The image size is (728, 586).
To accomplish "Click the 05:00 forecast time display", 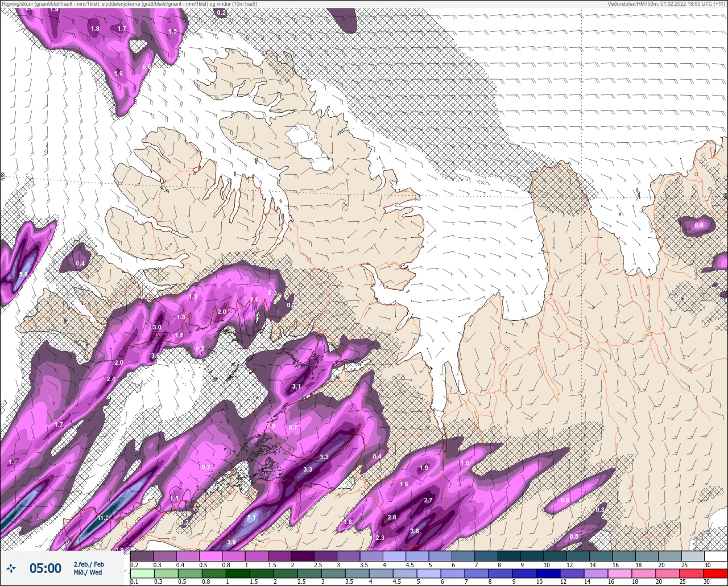I will (x=45, y=568).
